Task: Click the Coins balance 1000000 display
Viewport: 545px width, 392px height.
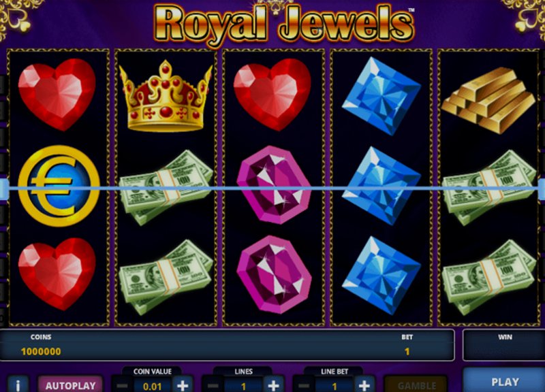Action: (x=41, y=351)
